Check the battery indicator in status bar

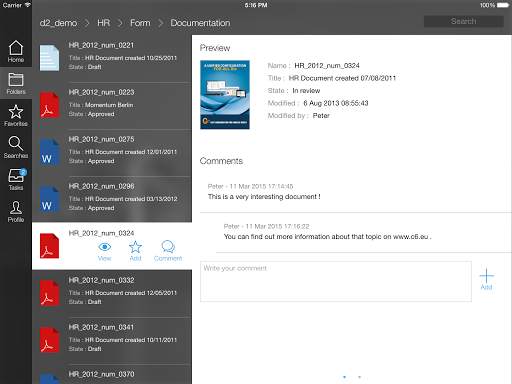(x=503, y=5)
